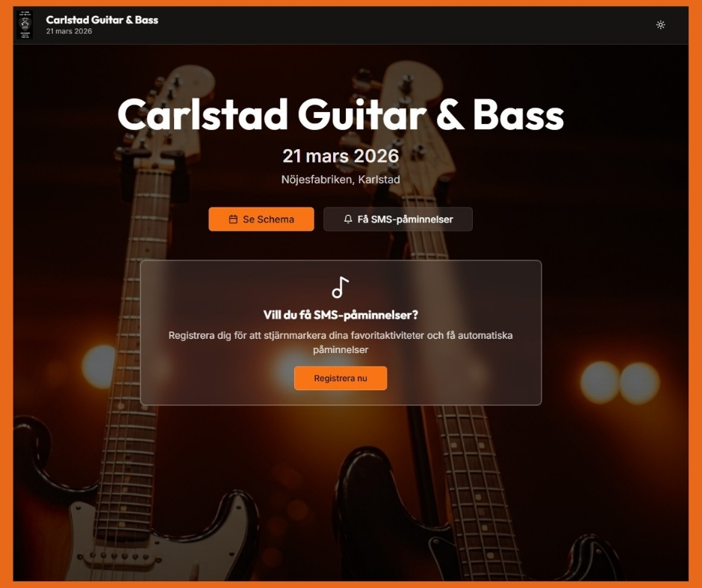Click the Vill du få SMS-påminnelser? heading
Image resolution: width=702 pixels, height=588 pixels.
tap(341, 315)
